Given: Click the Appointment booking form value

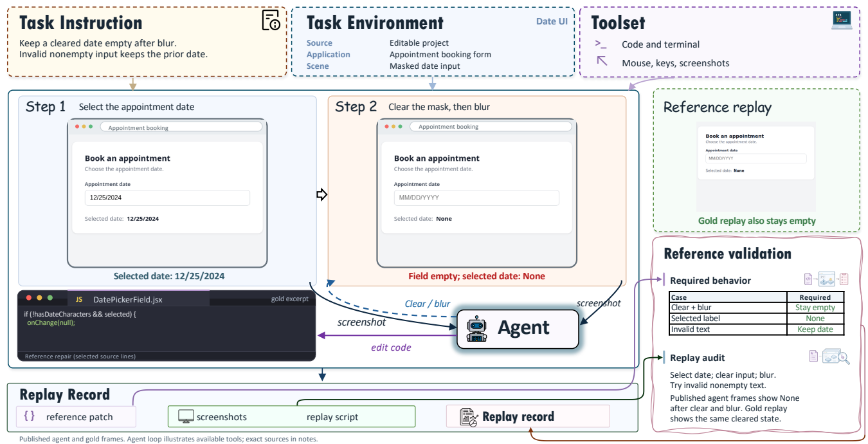Looking at the screenshot, I should tap(440, 55).
